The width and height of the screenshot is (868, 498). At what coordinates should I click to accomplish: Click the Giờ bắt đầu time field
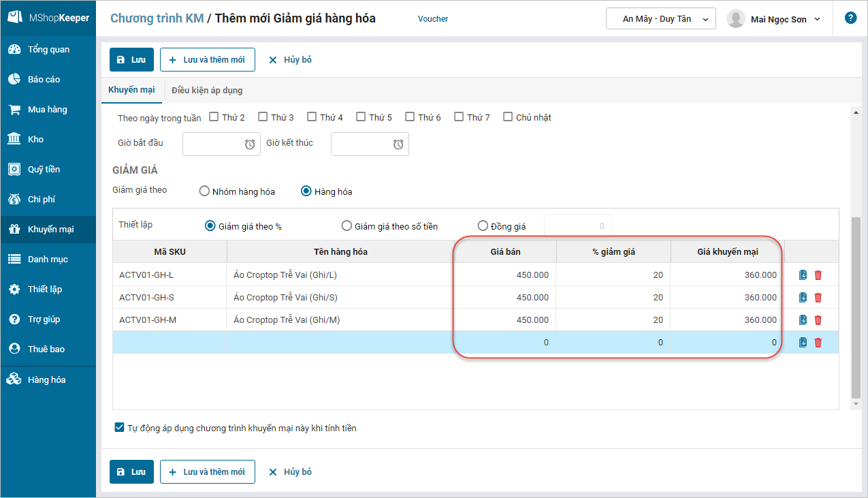212,144
